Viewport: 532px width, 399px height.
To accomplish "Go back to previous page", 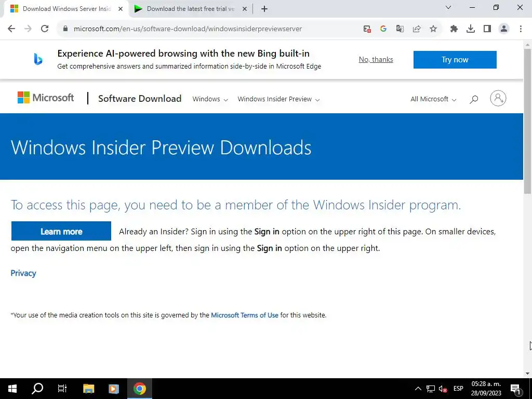I will (x=11, y=29).
